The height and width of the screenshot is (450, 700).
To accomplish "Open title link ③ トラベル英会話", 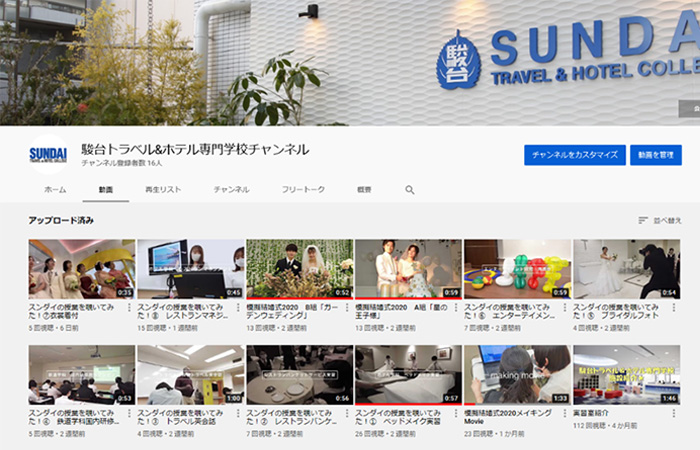I will coord(180,417).
